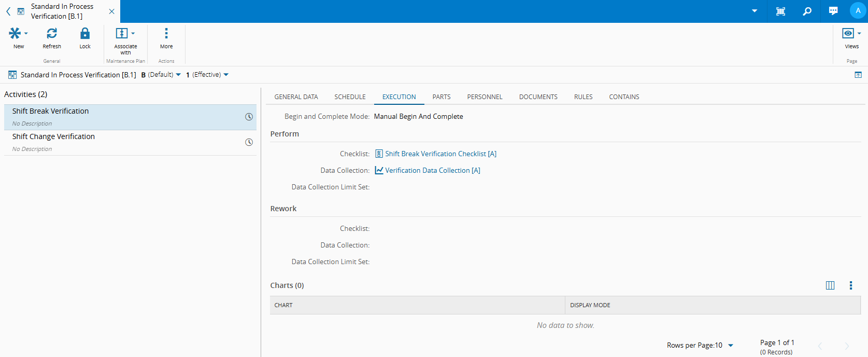The width and height of the screenshot is (868, 357).
Task: Open Shift Break Verification Checklist link
Action: pos(440,154)
